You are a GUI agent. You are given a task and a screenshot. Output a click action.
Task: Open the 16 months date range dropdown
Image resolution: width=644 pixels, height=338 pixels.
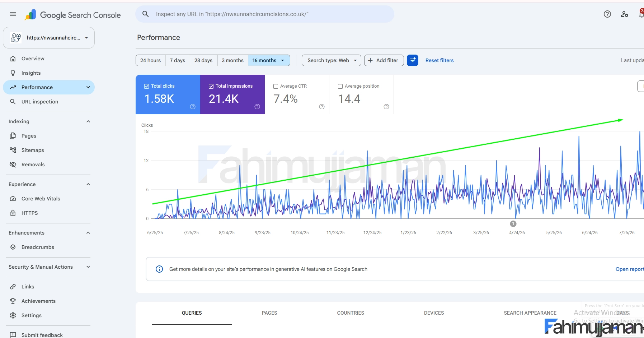(269, 60)
